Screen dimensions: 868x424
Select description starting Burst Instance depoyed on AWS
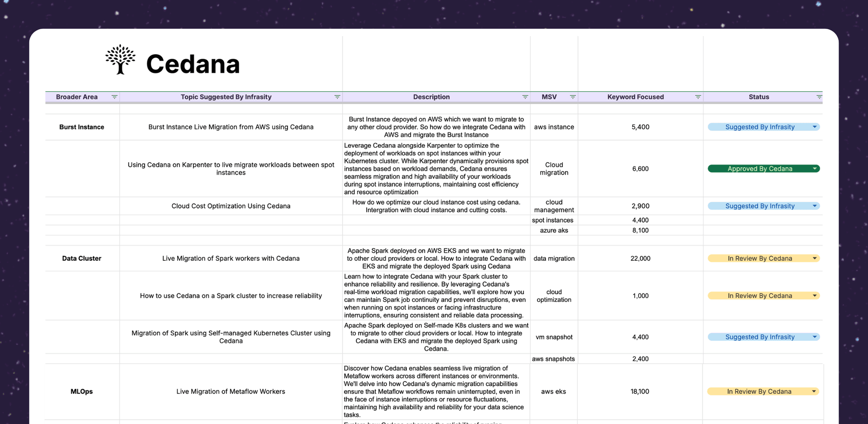(436, 127)
